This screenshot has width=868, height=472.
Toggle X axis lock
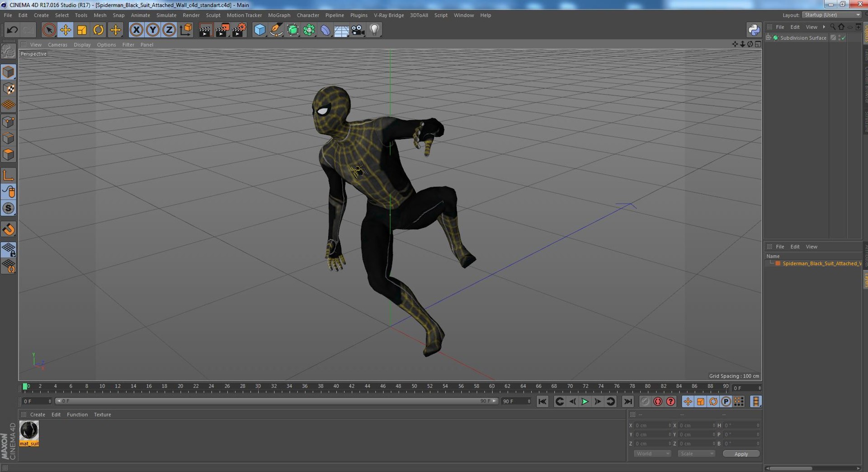(x=136, y=30)
